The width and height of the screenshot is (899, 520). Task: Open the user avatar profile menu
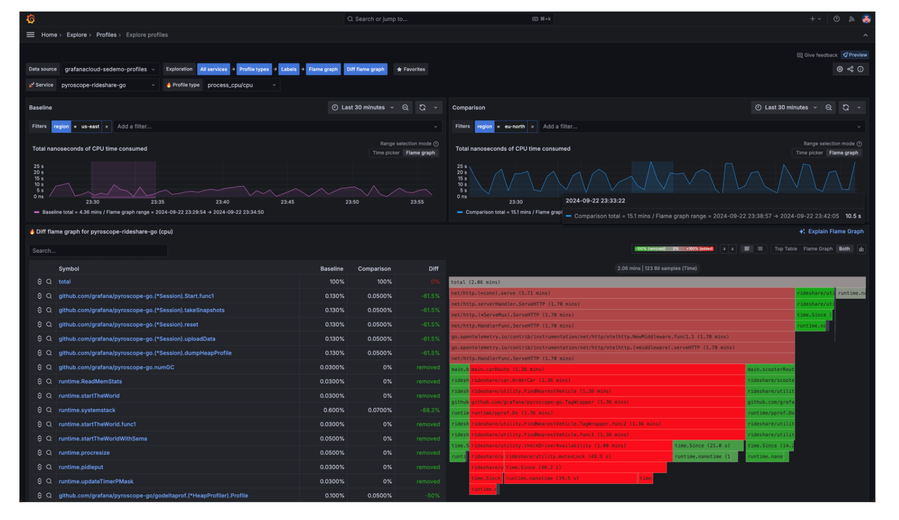[x=866, y=19]
